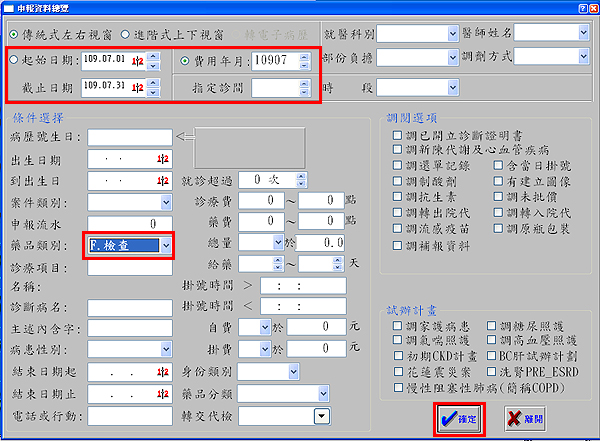Viewport: 600px width, 441px height.
Task: Click the 確定 confirm button
Action: (461, 420)
